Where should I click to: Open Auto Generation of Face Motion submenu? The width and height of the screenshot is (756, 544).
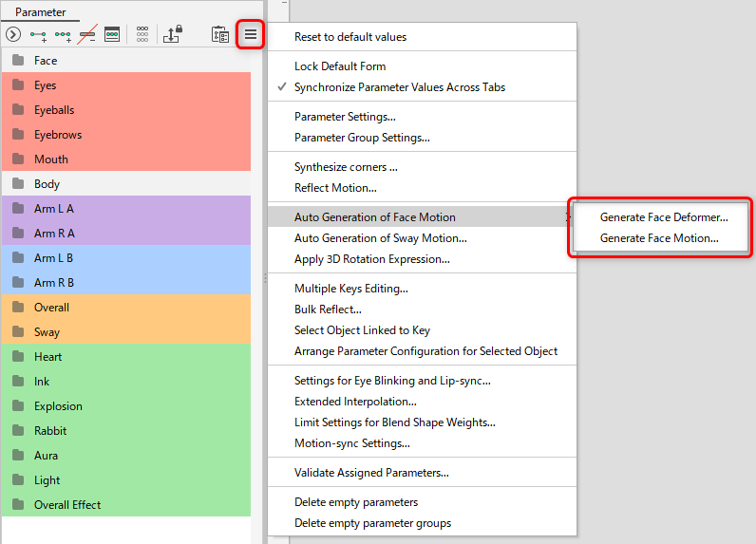[x=422, y=217]
